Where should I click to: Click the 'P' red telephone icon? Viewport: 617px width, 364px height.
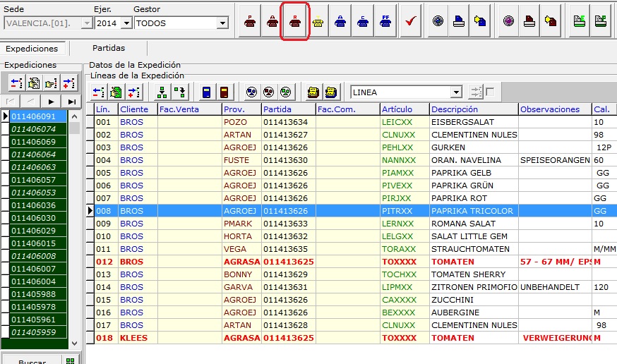coord(250,21)
